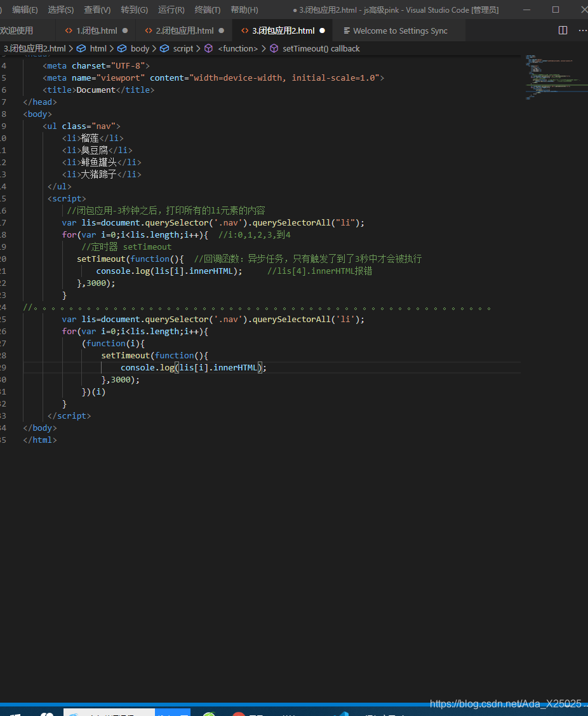Click querySelectorAll("li") with double quotes

[x=308, y=223]
